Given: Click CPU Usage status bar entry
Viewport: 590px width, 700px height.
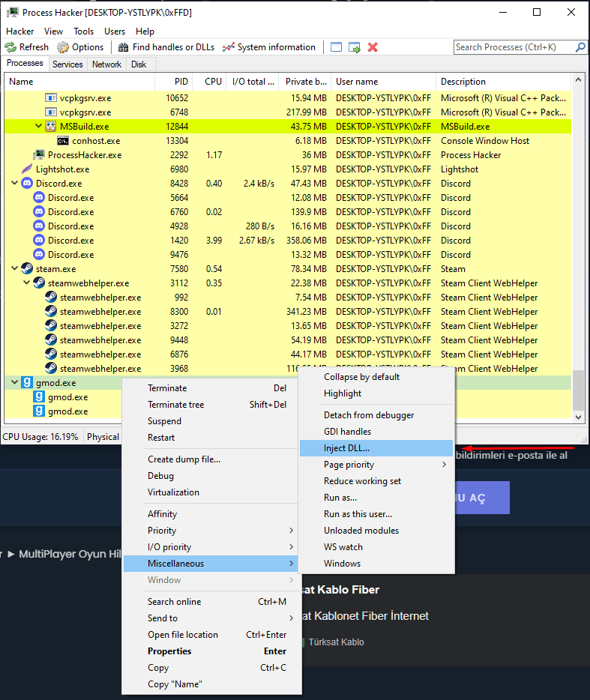Looking at the screenshot, I should tap(40, 437).
